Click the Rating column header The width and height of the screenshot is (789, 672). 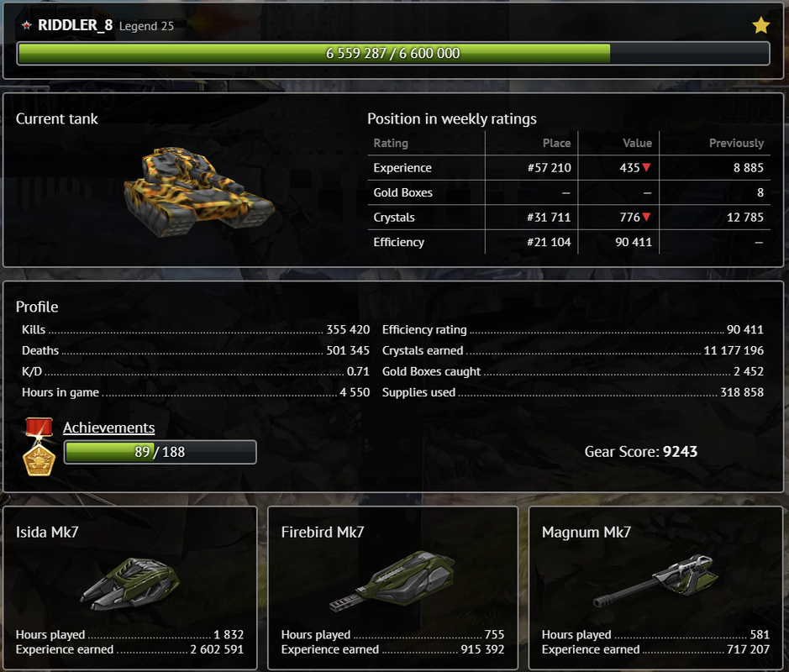(x=391, y=144)
